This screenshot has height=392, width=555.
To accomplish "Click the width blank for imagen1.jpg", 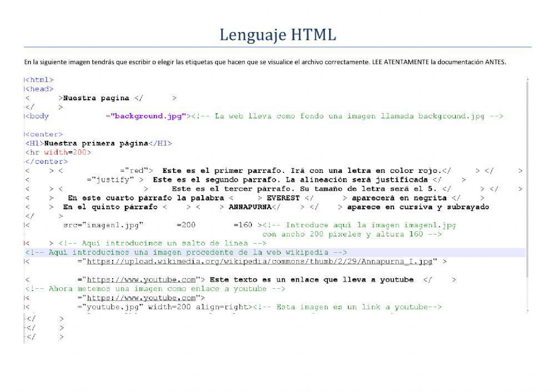I will [x=161, y=225].
